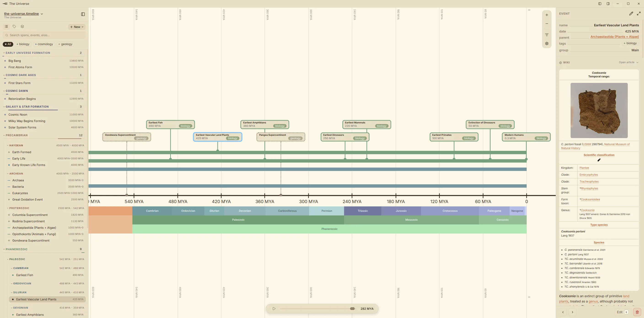Zoom in the timeline with plus icon

click(547, 15)
